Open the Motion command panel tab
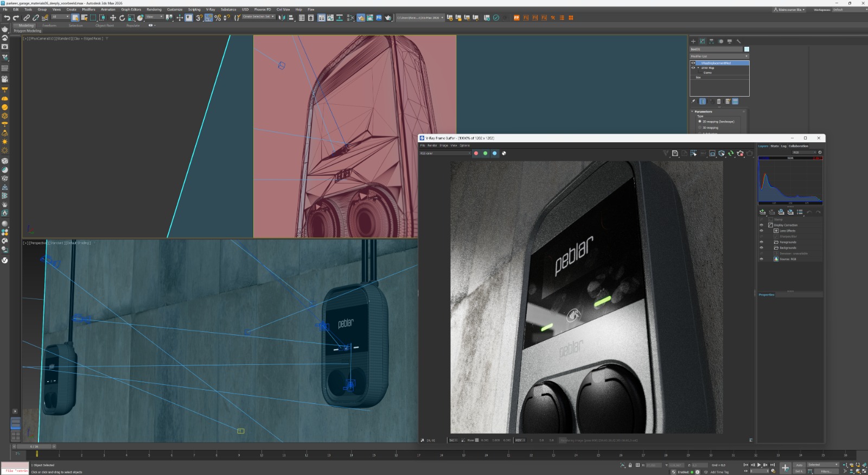 click(x=720, y=41)
